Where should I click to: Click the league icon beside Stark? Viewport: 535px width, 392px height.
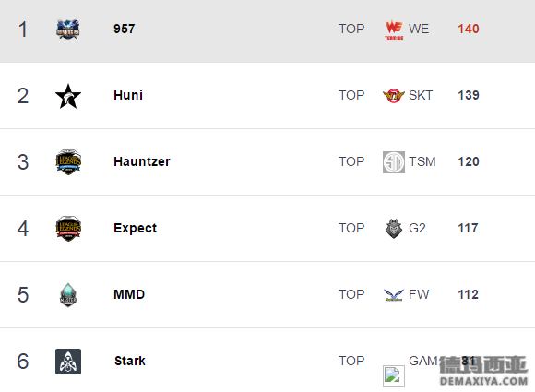click(68, 362)
